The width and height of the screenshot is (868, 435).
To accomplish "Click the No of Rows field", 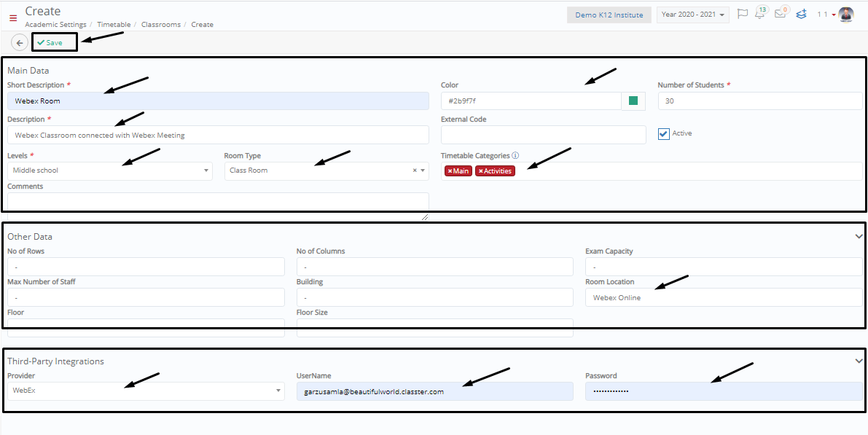I will click(x=146, y=267).
